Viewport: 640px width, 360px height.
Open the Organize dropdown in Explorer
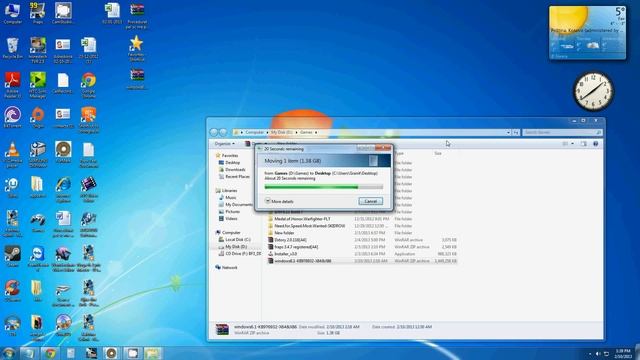pyautogui.click(x=224, y=144)
